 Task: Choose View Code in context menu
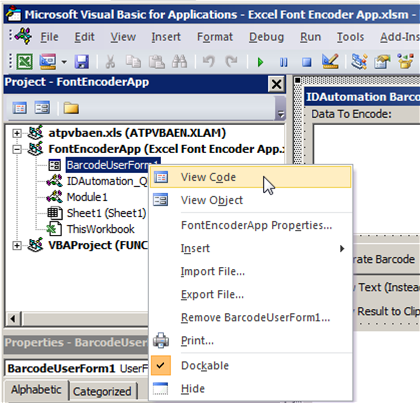point(251,177)
